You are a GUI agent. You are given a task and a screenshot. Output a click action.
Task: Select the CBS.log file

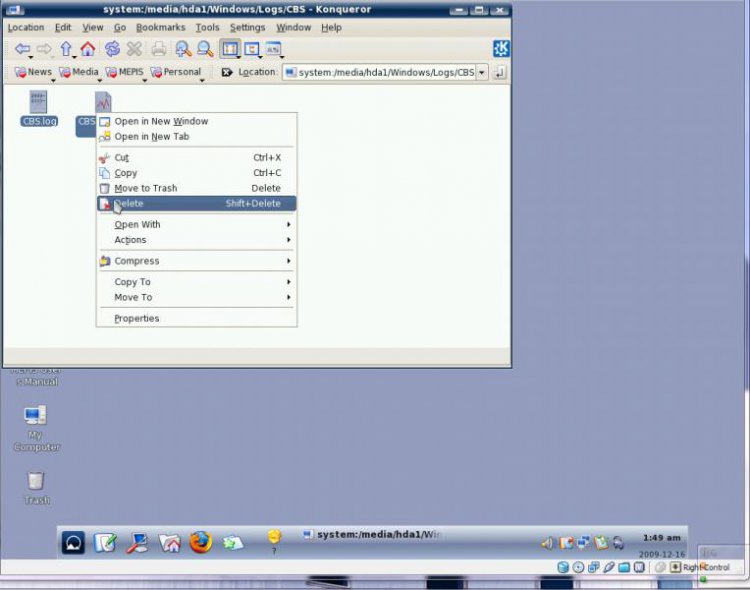point(39,109)
